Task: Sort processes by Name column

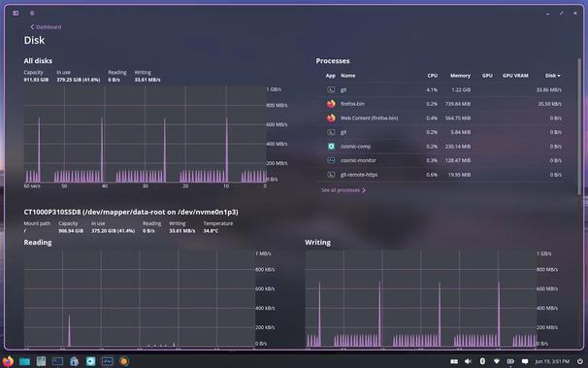Action: pos(347,76)
